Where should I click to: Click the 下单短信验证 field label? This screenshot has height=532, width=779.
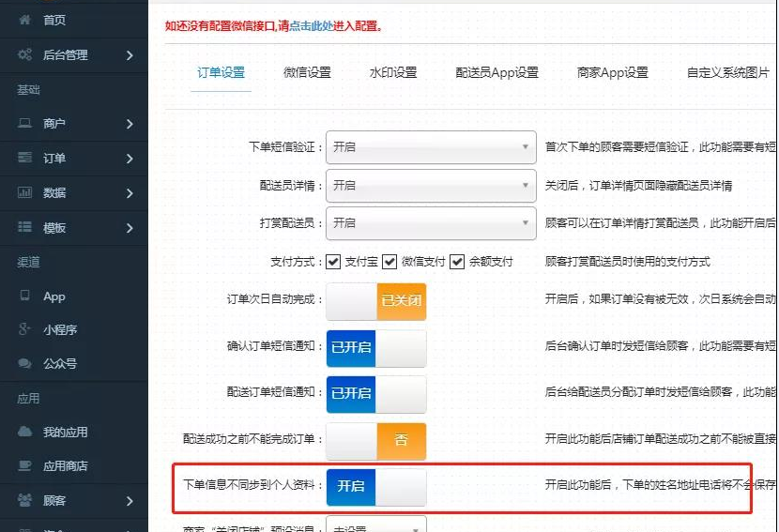click(285, 147)
